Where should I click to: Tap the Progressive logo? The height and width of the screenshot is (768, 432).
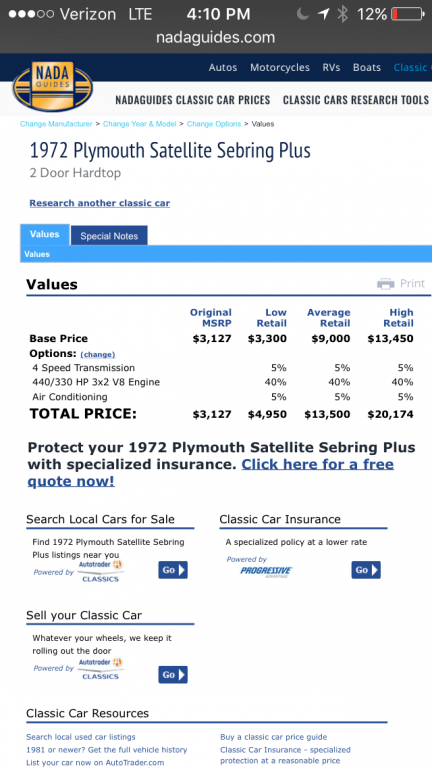[266, 571]
